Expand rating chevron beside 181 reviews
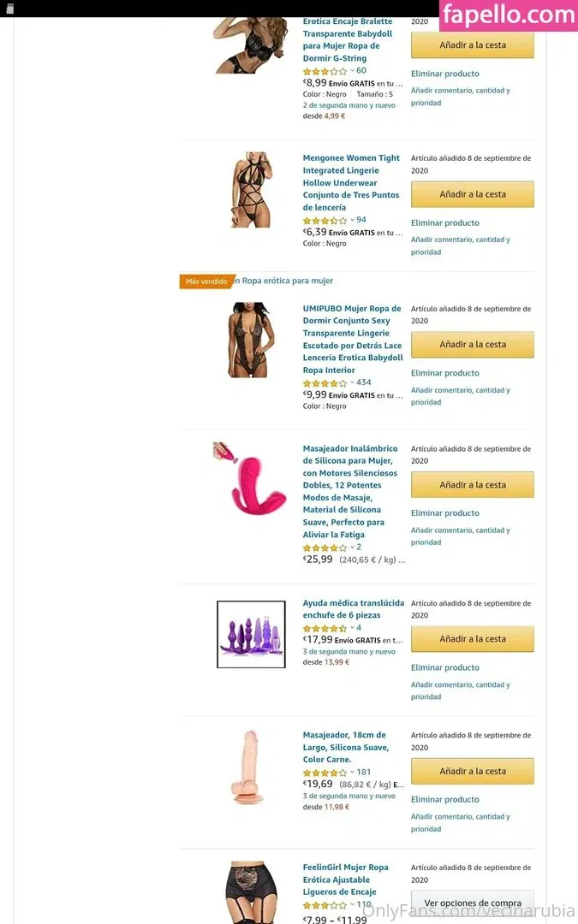Image resolution: width=578 pixels, height=924 pixels. pyautogui.click(x=352, y=772)
